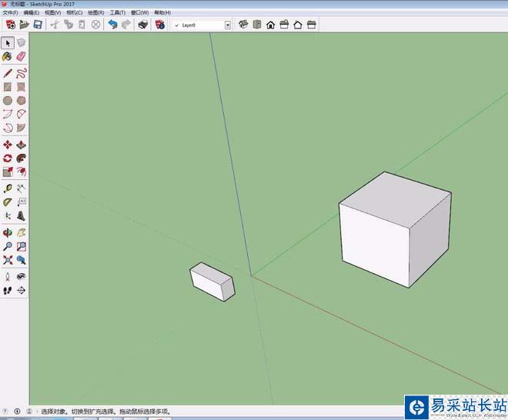Click the Copy toolbar icon
The height and width of the screenshot is (420, 508).
pos(69,25)
